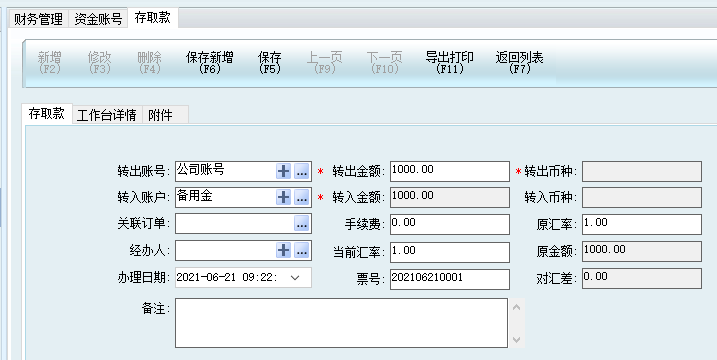Open the ellipsis browse button for 转出账号
Image resolution: width=717 pixels, height=360 pixels.
pyautogui.click(x=301, y=172)
